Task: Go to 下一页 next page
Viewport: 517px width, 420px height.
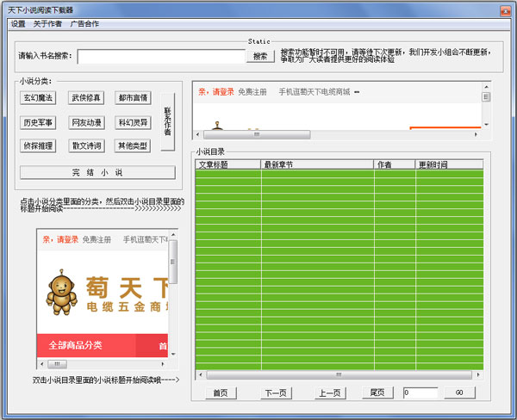Action: tap(275, 392)
